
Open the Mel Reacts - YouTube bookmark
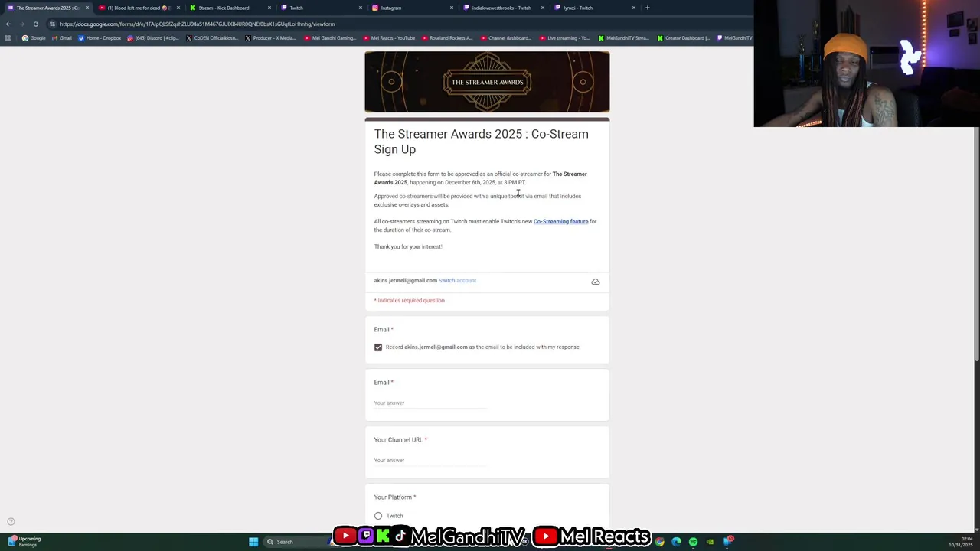click(x=389, y=38)
